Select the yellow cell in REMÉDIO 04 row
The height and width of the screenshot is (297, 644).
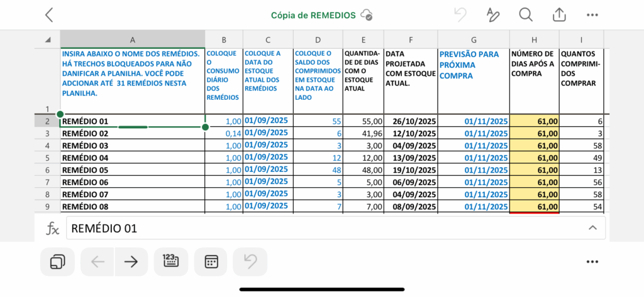(x=534, y=158)
